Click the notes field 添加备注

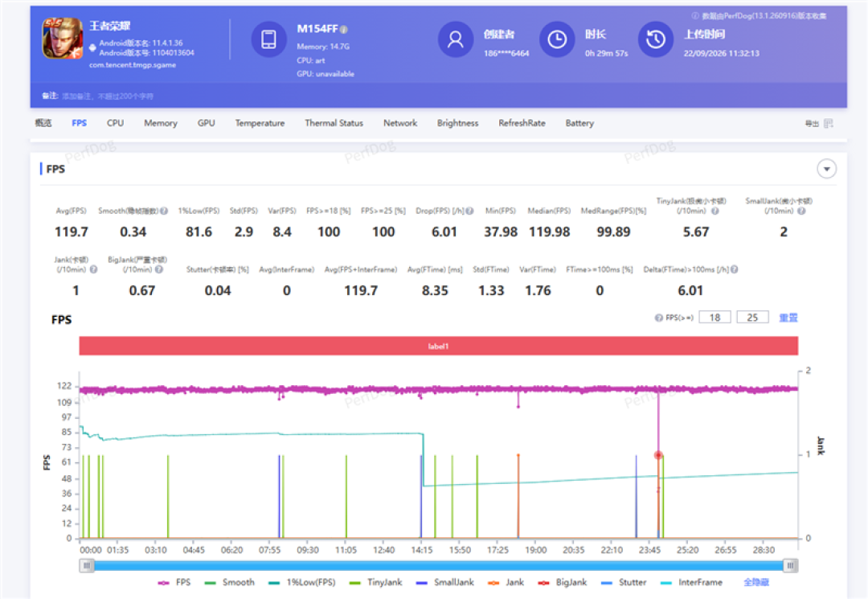(x=108, y=96)
